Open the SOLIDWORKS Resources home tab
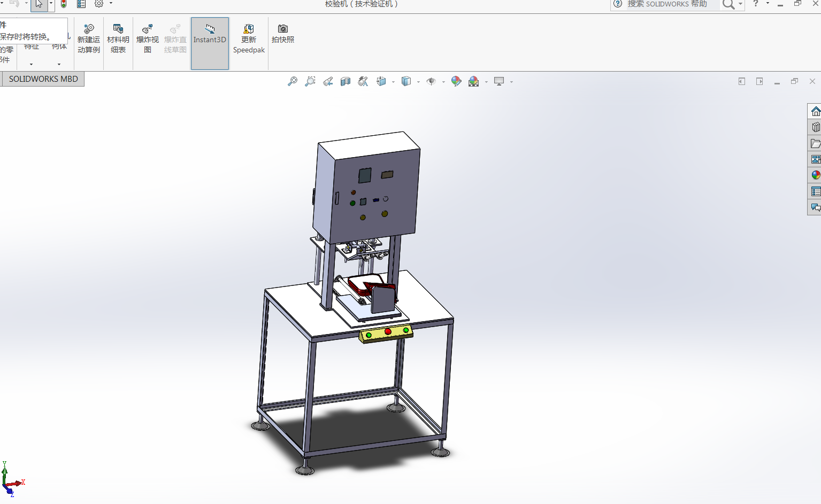Screen dimensions: 821x504 [x=815, y=111]
